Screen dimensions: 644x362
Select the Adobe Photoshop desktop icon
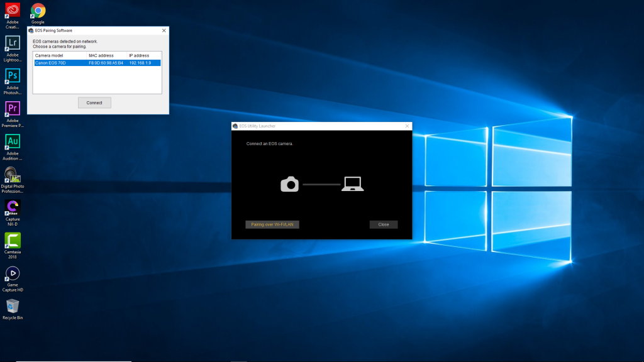[13, 77]
